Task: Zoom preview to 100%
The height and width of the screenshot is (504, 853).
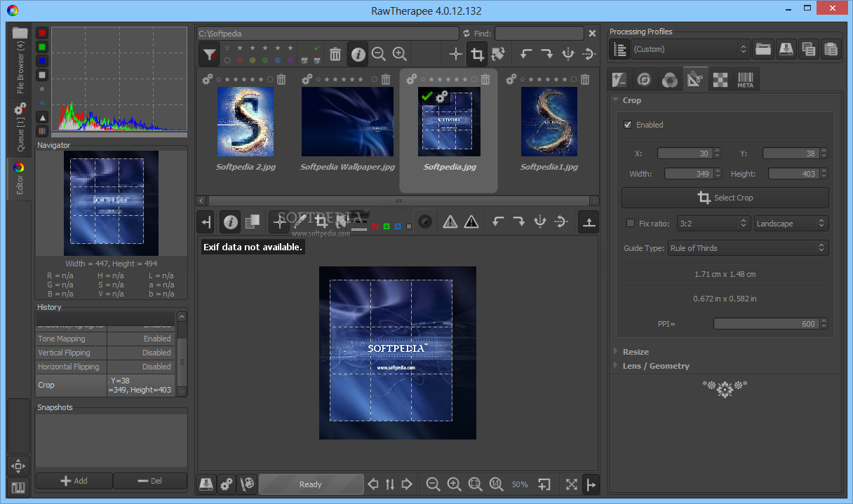Action: [496, 484]
